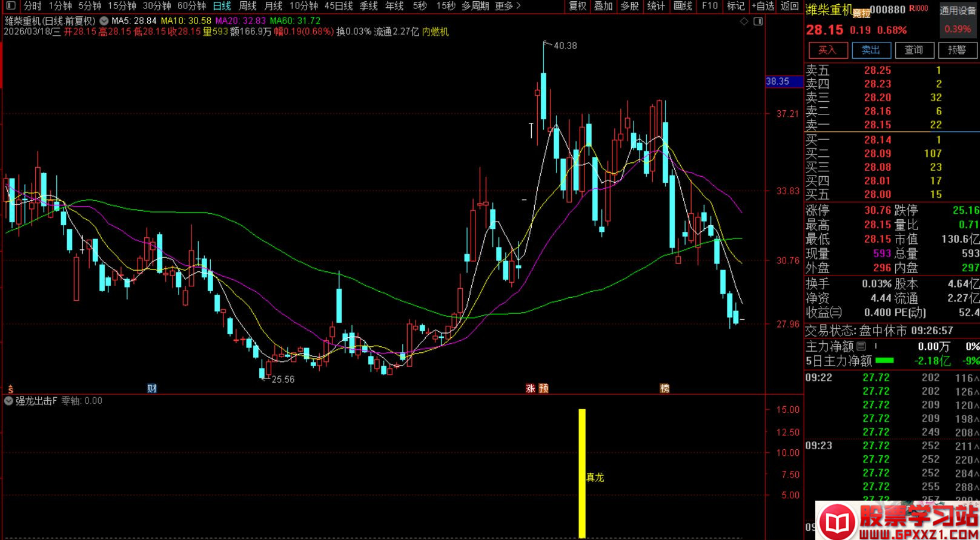Viewport: 980px width, 540px height.
Task: Click the 买五 price 28.00
Action: 878,194
